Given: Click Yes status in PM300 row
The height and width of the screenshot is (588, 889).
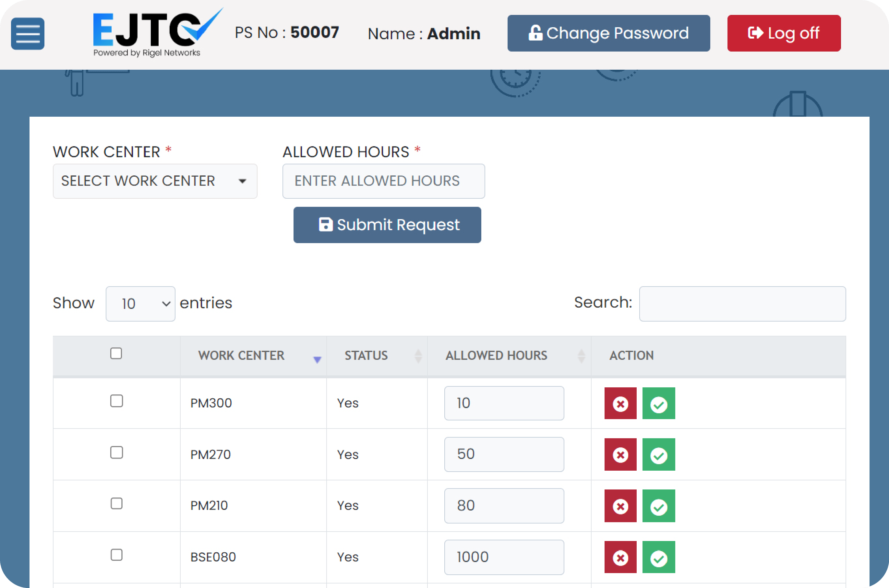Looking at the screenshot, I should pyautogui.click(x=348, y=403).
